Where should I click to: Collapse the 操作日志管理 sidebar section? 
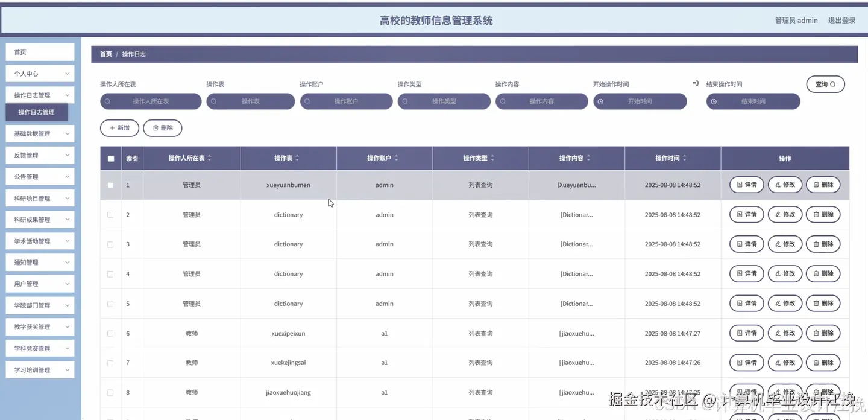[x=39, y=95]
